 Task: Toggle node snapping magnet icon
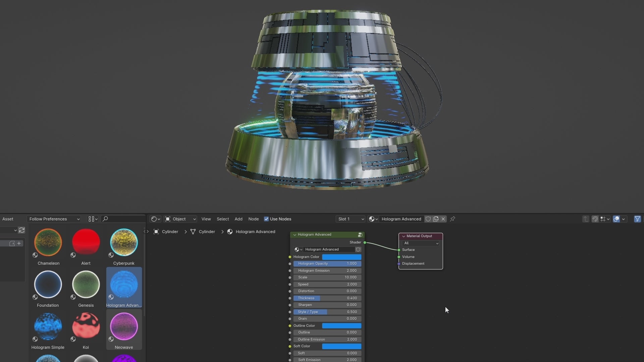(x=595, y=219)
